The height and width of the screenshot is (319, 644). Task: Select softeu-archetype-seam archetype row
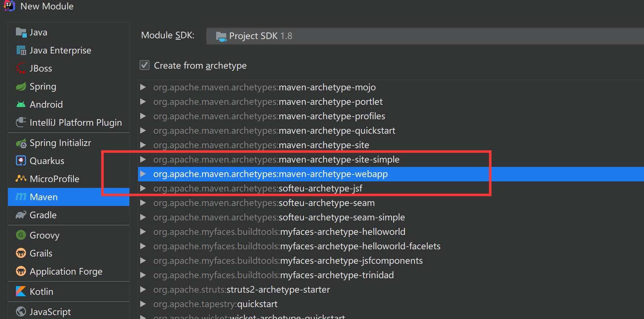click(x=391, y=203)
